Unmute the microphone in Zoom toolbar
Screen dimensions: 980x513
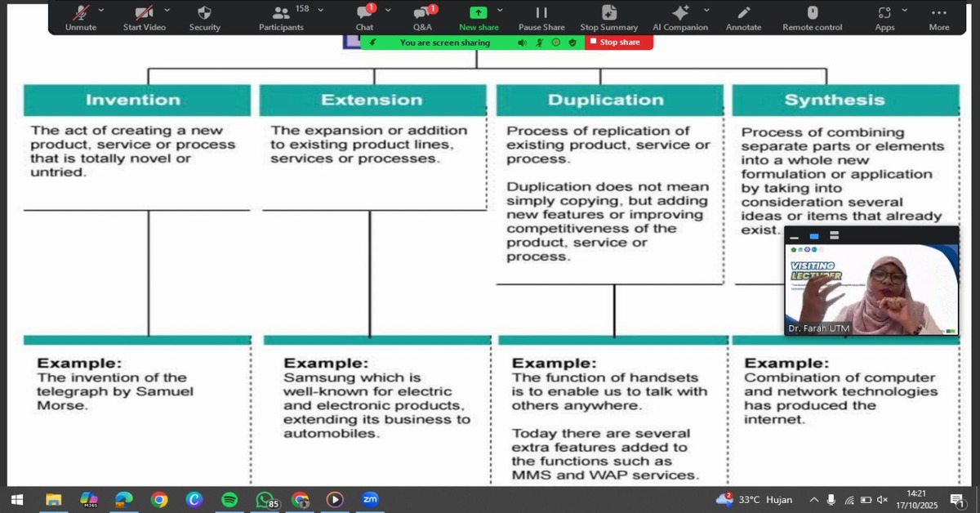(80, 16)
